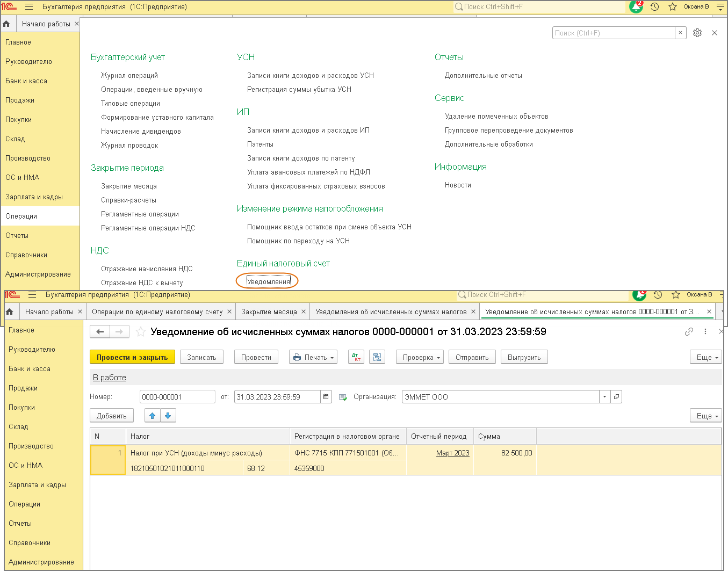
Task: Switch to the Закрытие месяца tab
Action: pyautogui.click(x=269, y=312)
